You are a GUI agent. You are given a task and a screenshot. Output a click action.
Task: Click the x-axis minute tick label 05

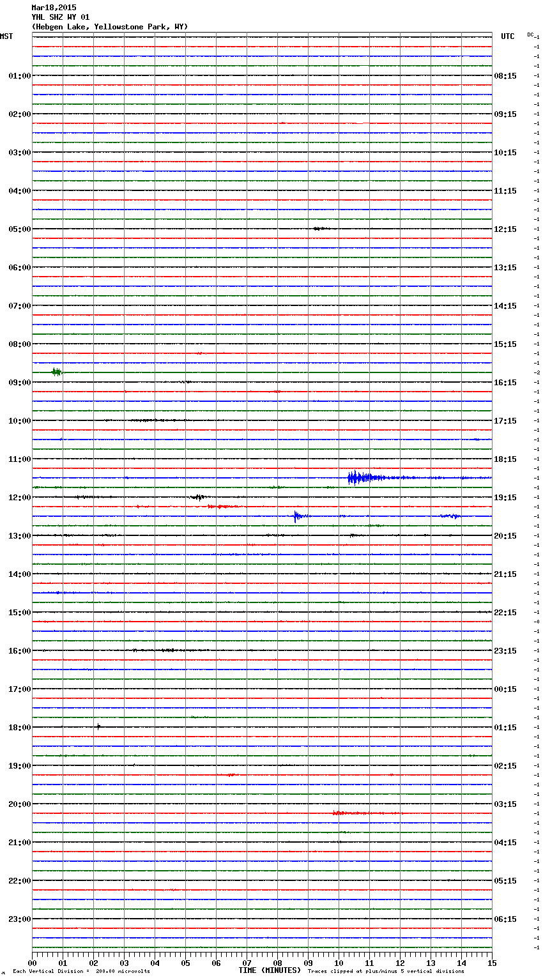(185, 963)
